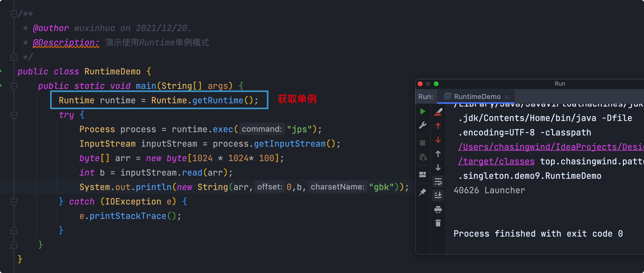Click the Run window title bar text
Viewport: 644px width, 273px height.
click(x=560, y=84)
